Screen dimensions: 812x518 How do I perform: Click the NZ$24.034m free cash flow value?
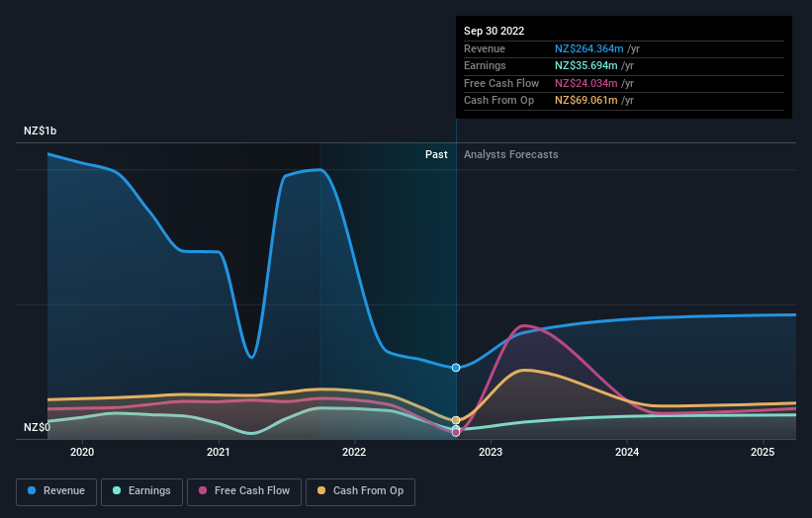point(586,83)
